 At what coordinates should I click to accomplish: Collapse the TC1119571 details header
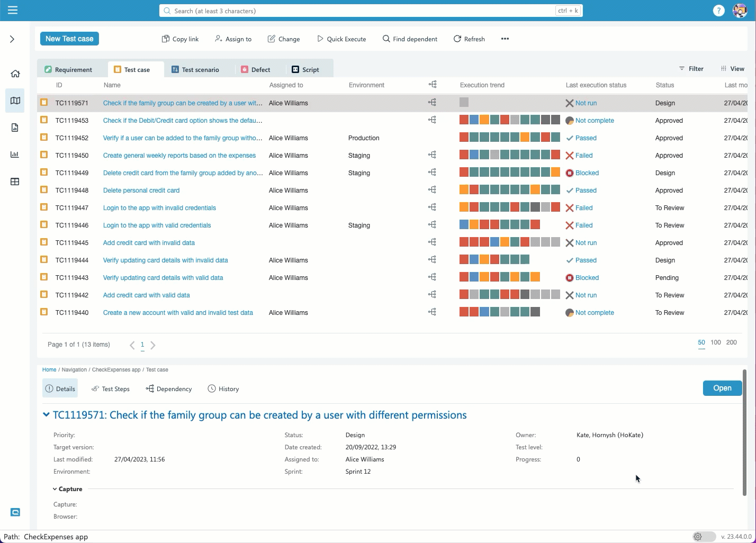pyautogui.click(x=46, y=415)
